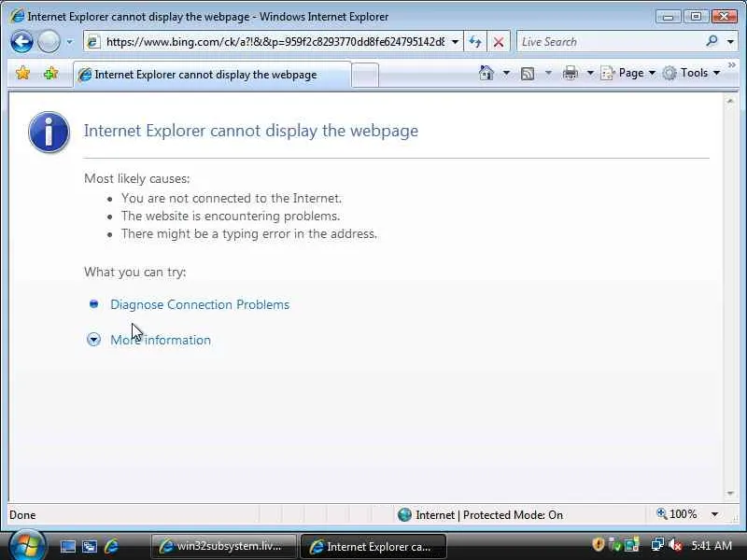Screen dimensions: 747x560
Task: Click Diagnose Connection Problems link
Action: tap(200, 305)
